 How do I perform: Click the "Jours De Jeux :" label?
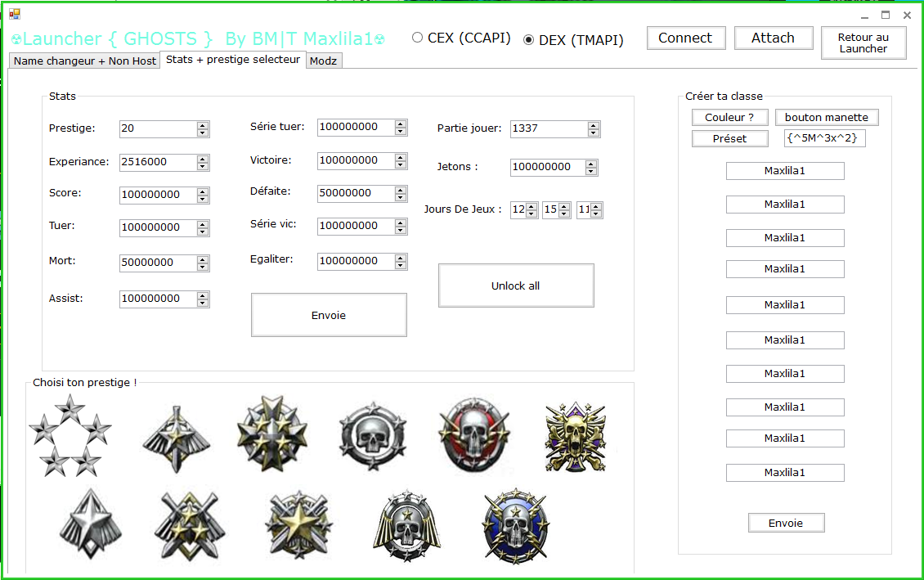pos(463,209)
